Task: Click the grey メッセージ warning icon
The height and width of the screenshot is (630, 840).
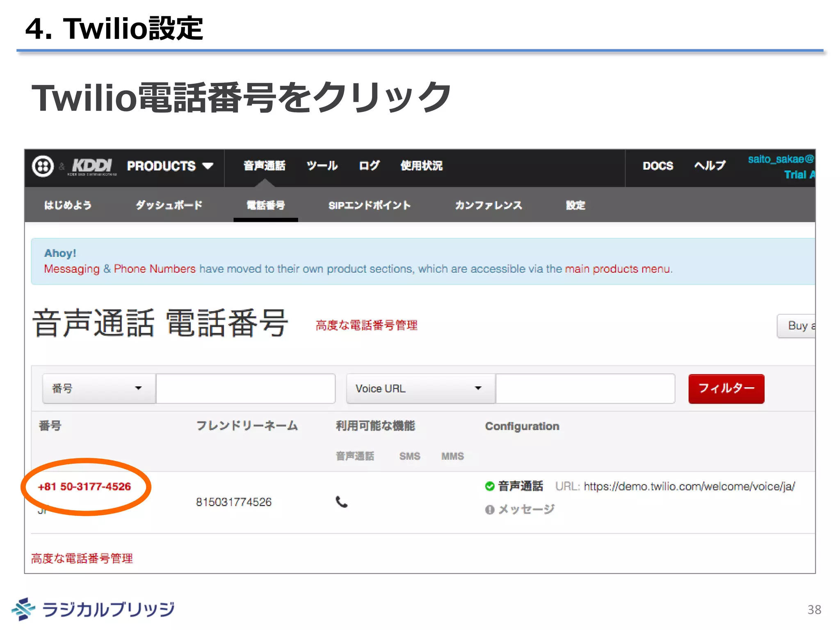Action: point(489,509)
